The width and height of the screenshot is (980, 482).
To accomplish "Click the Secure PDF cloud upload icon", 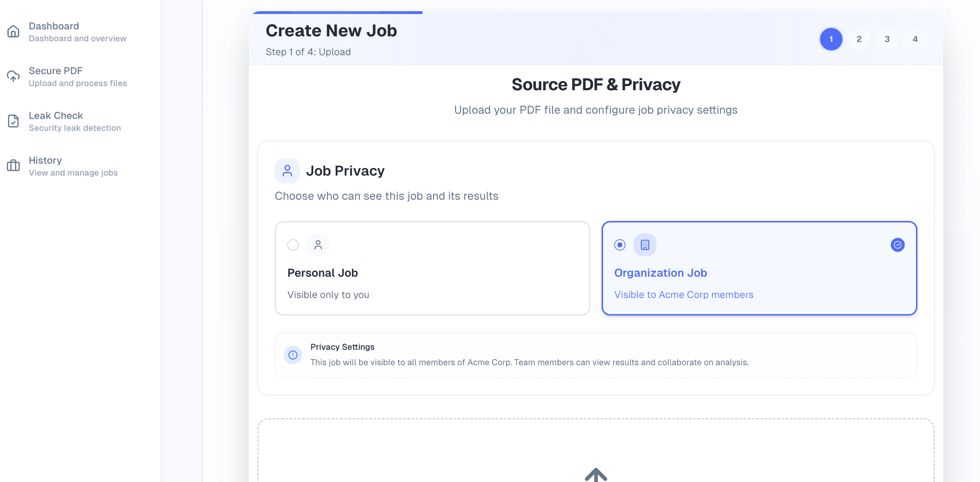I will tap(13, 76).
